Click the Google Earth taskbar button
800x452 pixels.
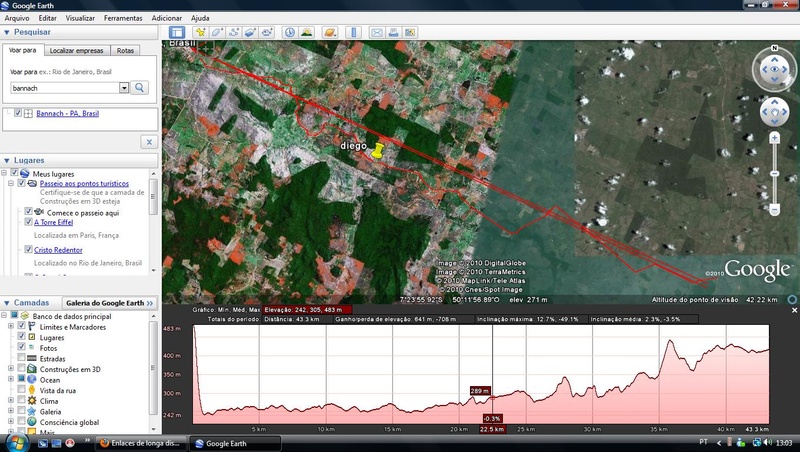coord(235,443)
